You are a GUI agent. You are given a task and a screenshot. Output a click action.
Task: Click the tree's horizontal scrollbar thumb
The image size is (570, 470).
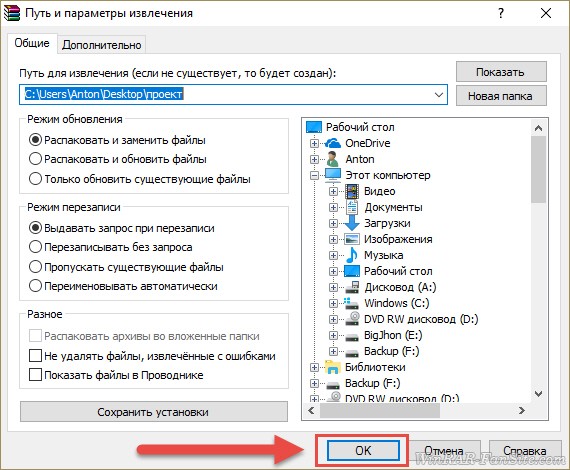tap(380, 411)
